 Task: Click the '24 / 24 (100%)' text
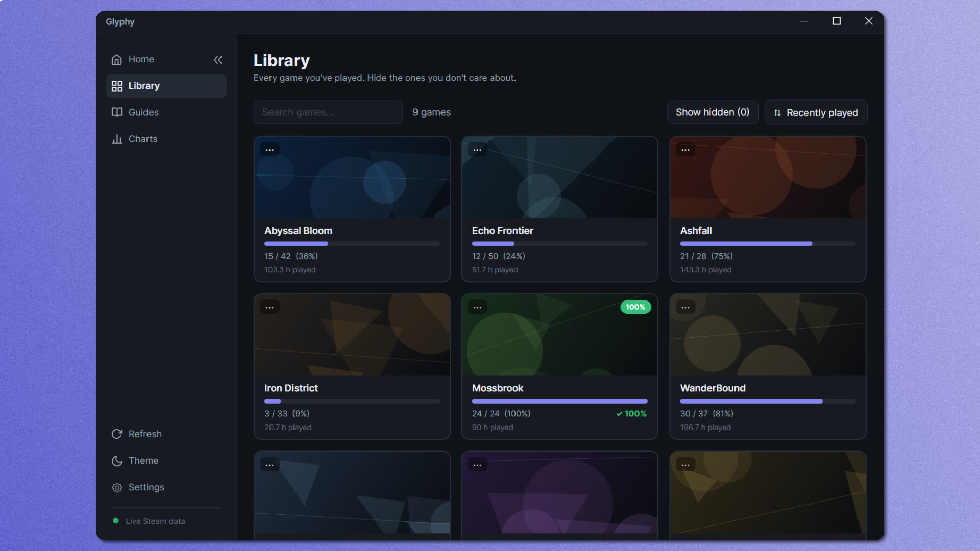tap(501, 414)
